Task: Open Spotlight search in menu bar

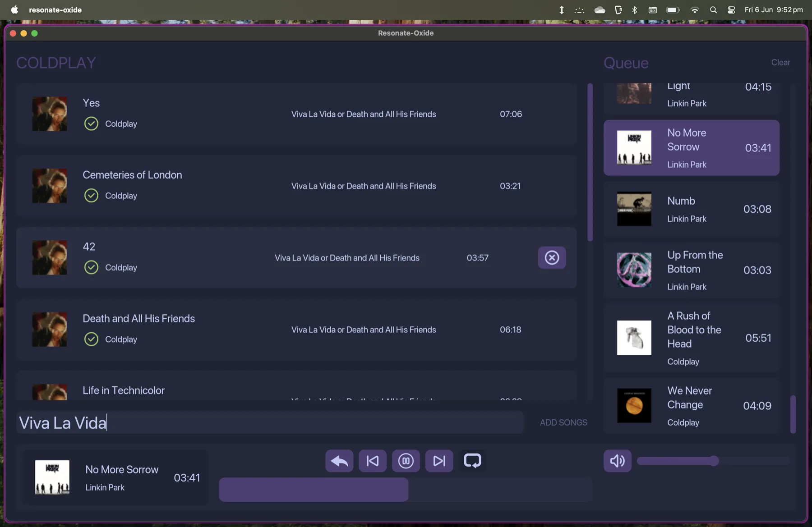Action: pyautogui.click(x=713, y=10)
